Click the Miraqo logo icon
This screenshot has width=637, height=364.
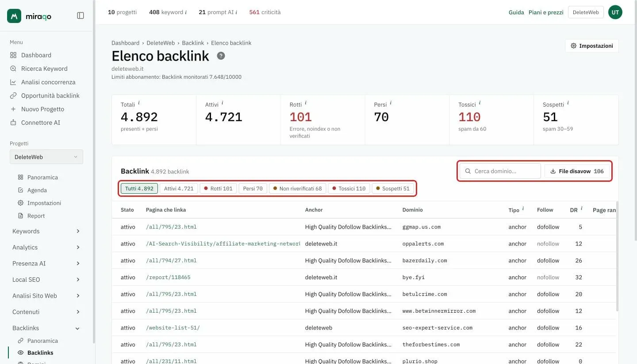pyautogui.click(x=14, y=16)
